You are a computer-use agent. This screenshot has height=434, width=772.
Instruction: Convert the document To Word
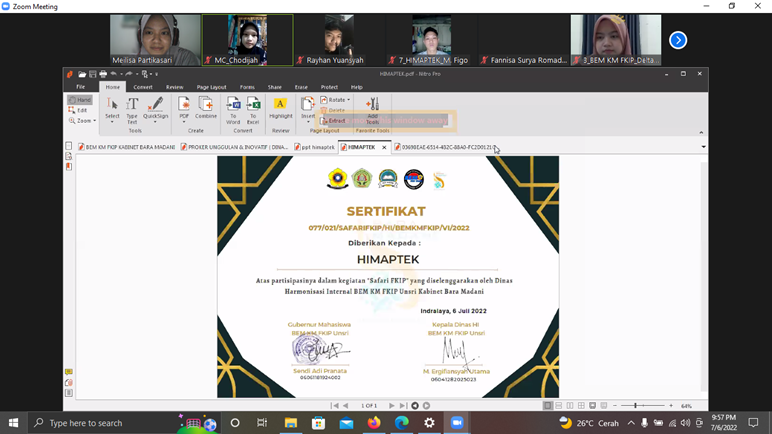click(x=233, y=110)
